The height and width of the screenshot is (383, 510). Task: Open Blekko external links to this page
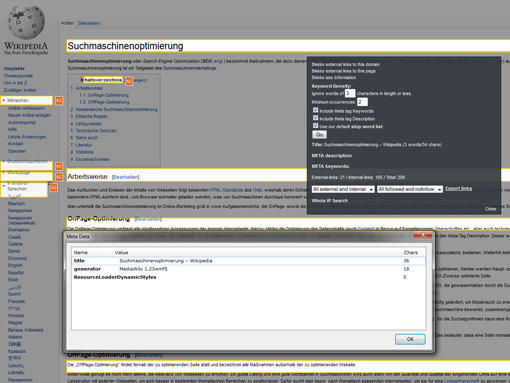click(x=344, y=71)
